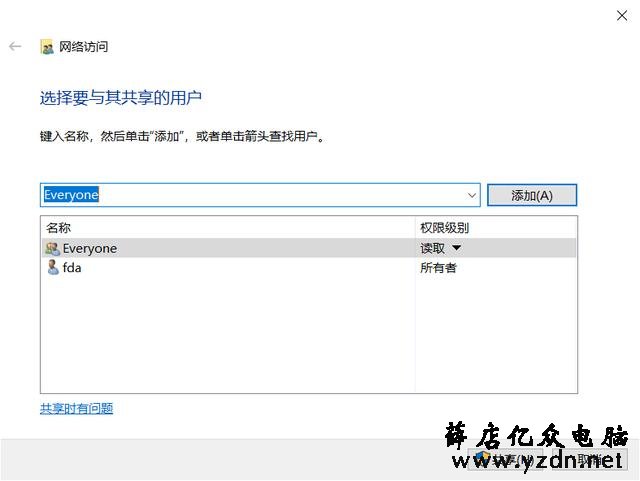Viewport: 640px width, 481px height.
Task: Click the 添加(A) button
Action: coord(532,195)
